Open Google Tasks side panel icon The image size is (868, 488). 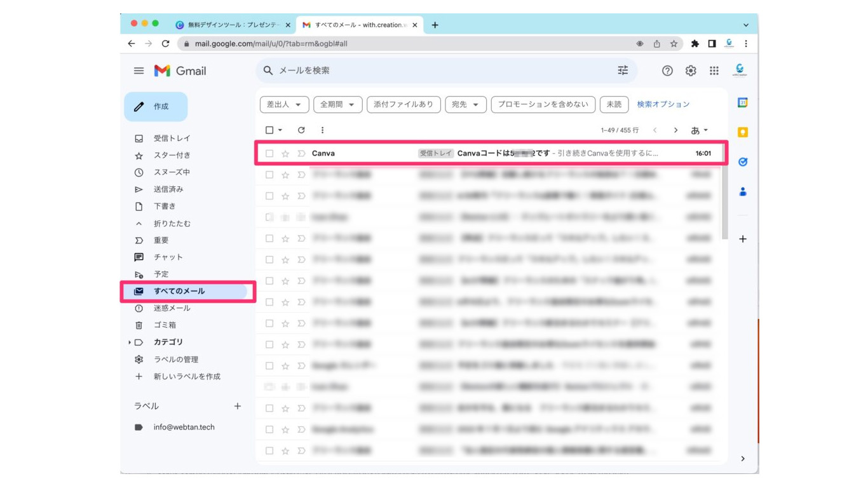(742, 162)
